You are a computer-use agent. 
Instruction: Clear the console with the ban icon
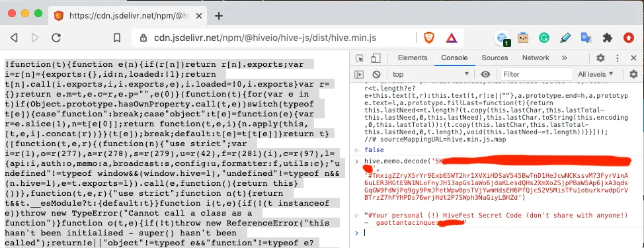click(377, 74)
